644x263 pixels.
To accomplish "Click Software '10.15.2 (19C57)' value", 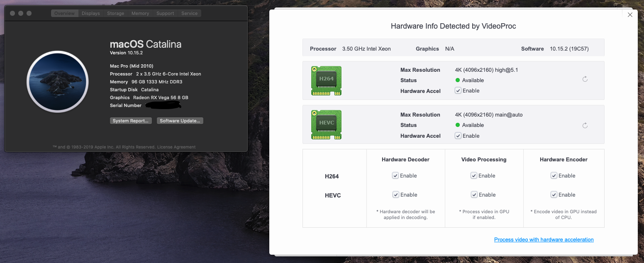I will pos(569,49).
